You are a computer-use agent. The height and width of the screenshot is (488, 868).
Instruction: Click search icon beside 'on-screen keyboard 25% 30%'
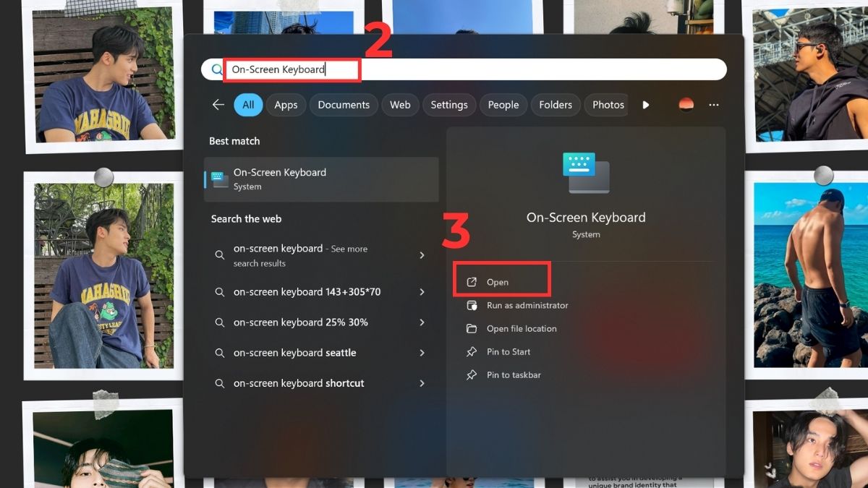pos(219,322)
